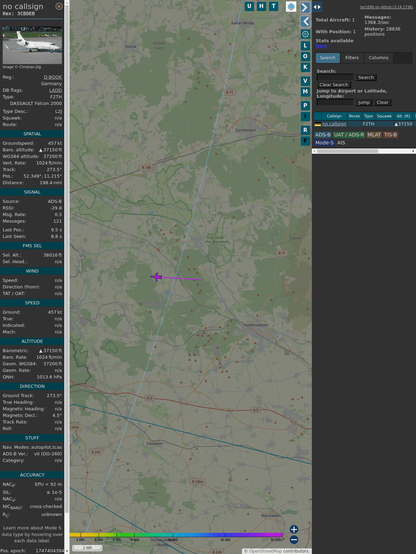
Task: Toggle sidebar width double-arrow button
Action: click(317, 7)
